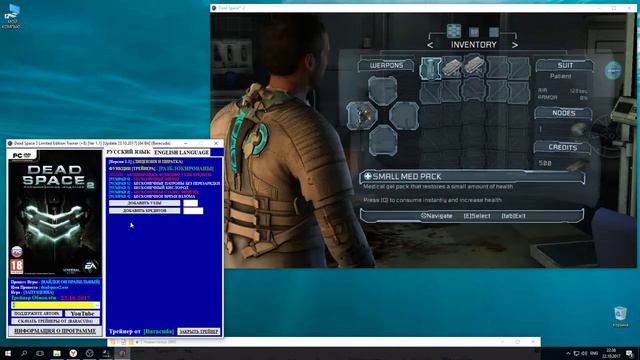Click the add nodes button in trainer
This screenshot has height=360, width=640.
(x=144, y=203)
